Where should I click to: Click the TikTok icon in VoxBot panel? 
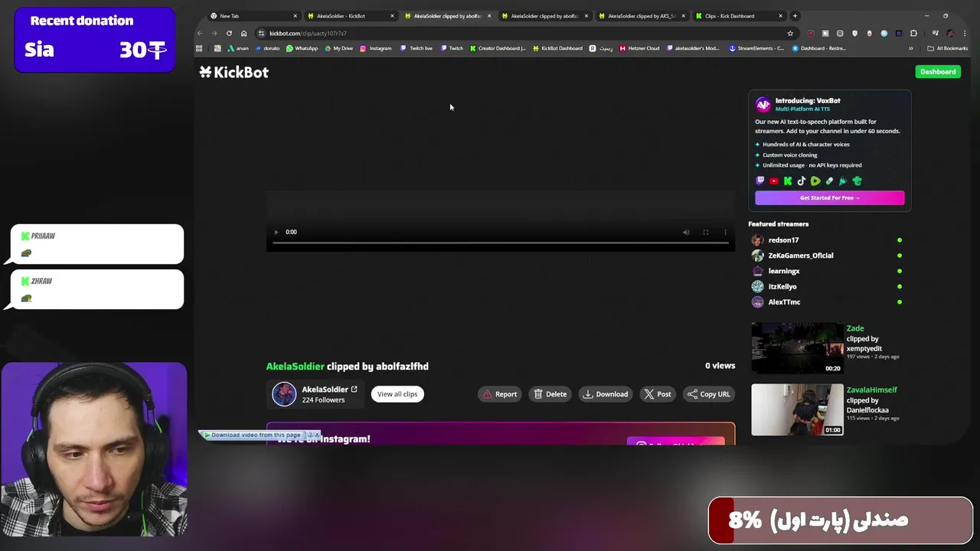coord(802,181)
